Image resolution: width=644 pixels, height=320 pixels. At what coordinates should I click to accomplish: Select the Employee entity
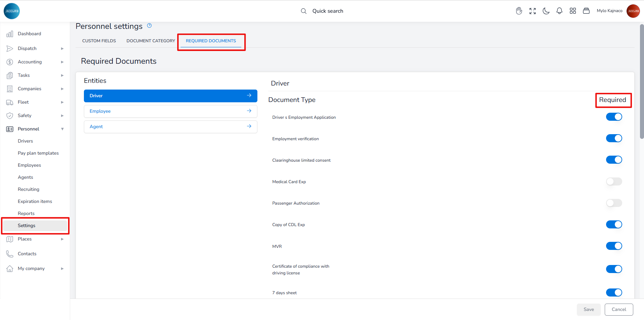click(x=170, y=111)
